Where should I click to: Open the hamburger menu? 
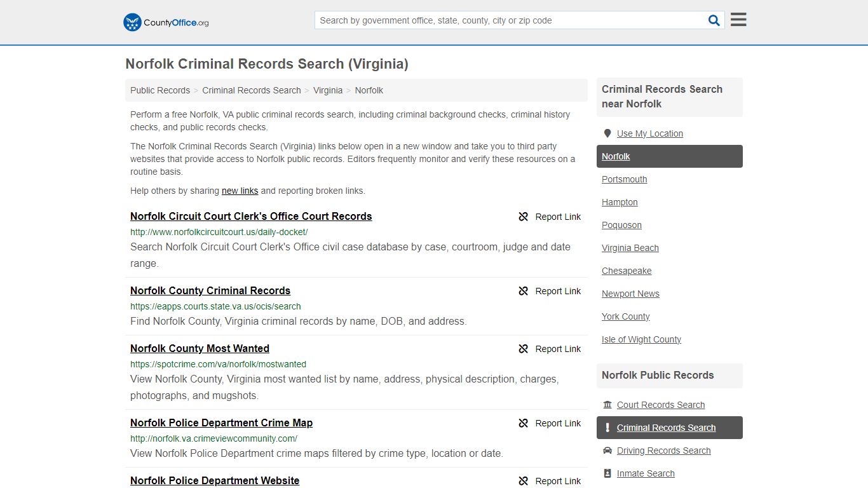click(738, 20)
